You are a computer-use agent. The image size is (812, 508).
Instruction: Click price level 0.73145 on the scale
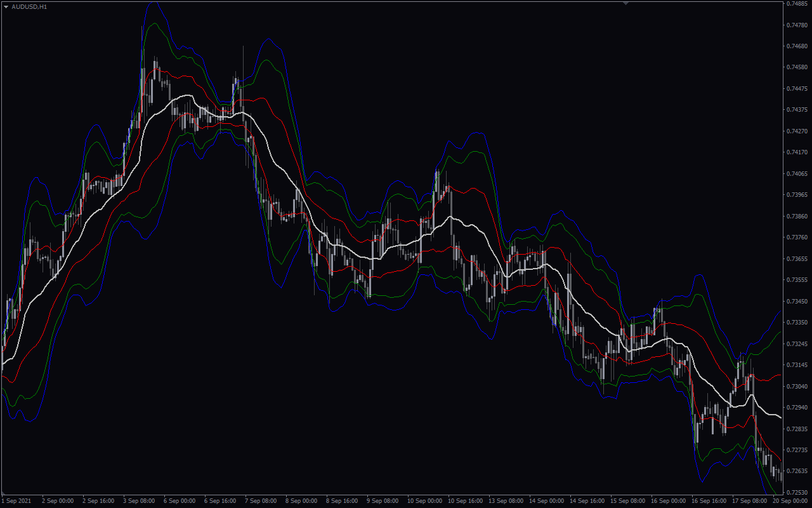[x=796, y=365]
